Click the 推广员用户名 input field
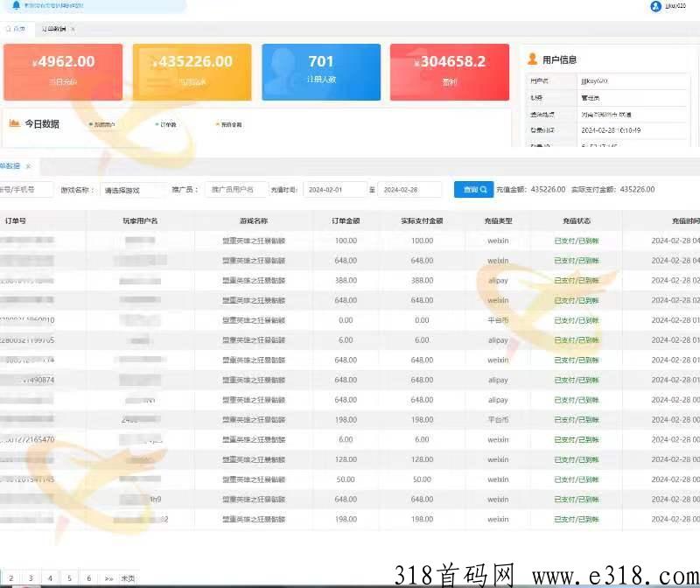Screen dimensions: 700x588 click(236, 190)
